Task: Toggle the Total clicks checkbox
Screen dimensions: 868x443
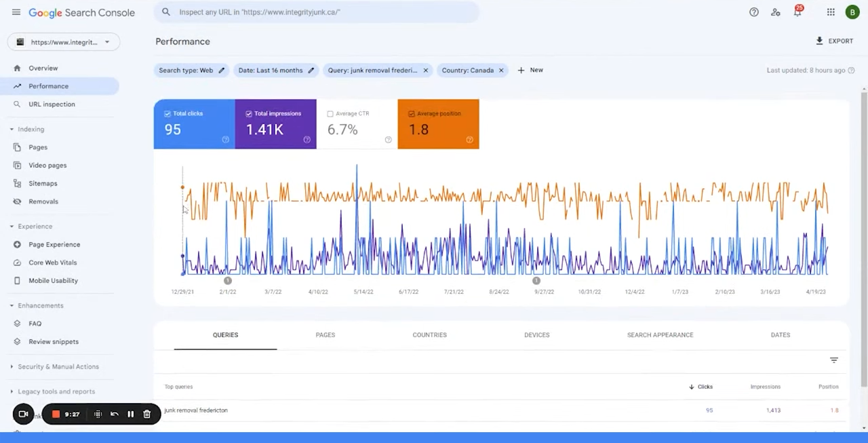Action: [x=167, y=114]
